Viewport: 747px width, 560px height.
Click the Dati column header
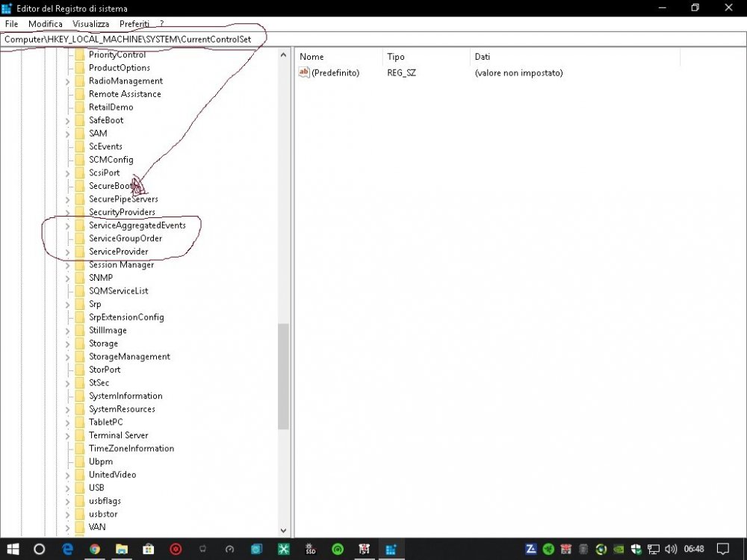575,57
